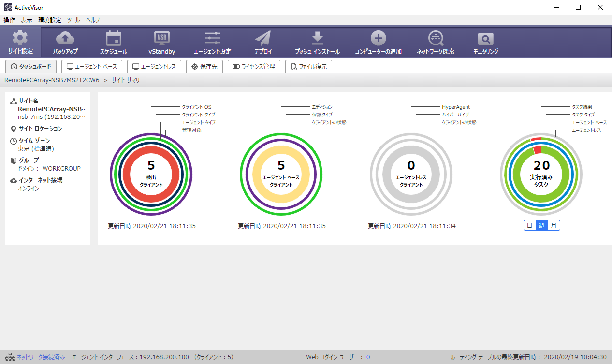Click the RemotePCArray-NSB7MS2T2CW6 breadcrumb link
Screen dimensions: 612x364
pos(52,80)
